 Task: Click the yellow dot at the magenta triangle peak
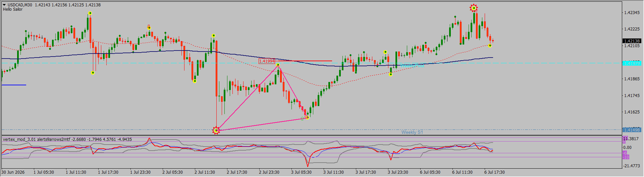click(278, 65)
